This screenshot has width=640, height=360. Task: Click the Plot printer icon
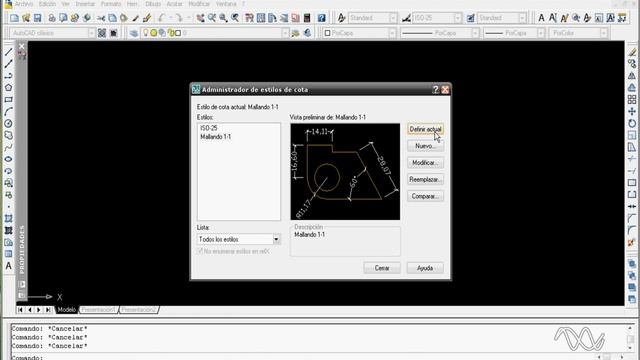52,18
